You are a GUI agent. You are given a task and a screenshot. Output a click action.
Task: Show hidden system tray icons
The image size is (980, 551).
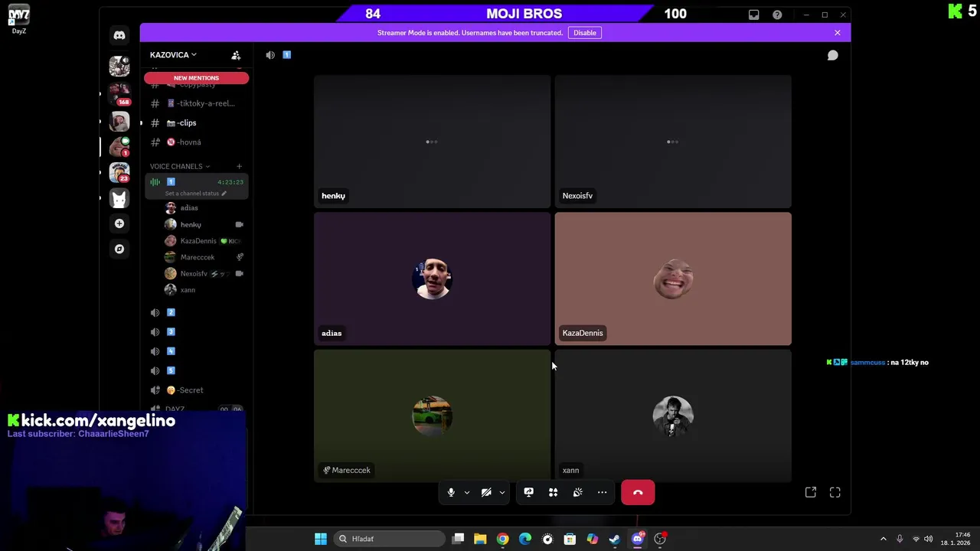coord(884,539)
